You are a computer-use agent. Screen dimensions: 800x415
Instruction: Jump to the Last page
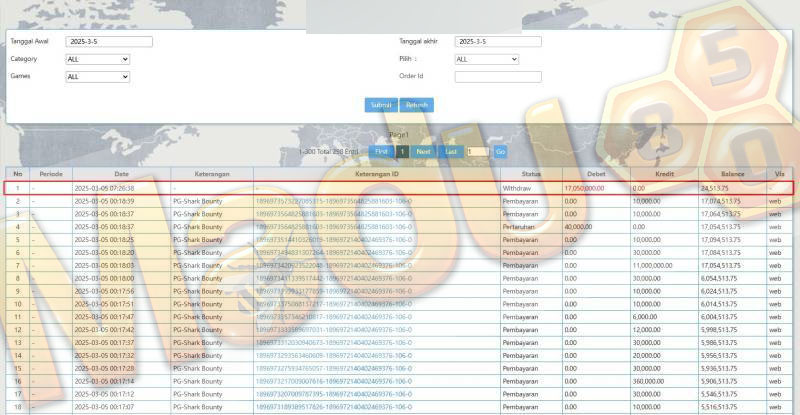pos(451,152)
